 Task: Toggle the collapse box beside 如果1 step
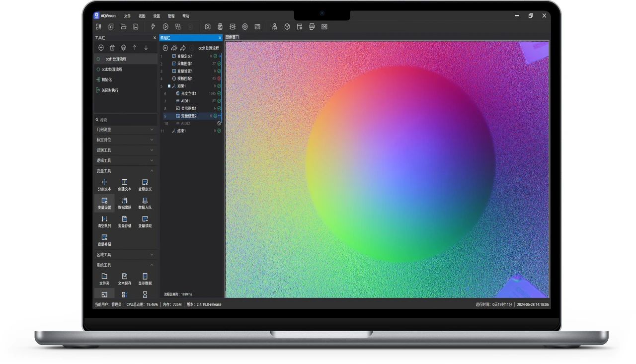pyautogui.click(x=169, y=86)
